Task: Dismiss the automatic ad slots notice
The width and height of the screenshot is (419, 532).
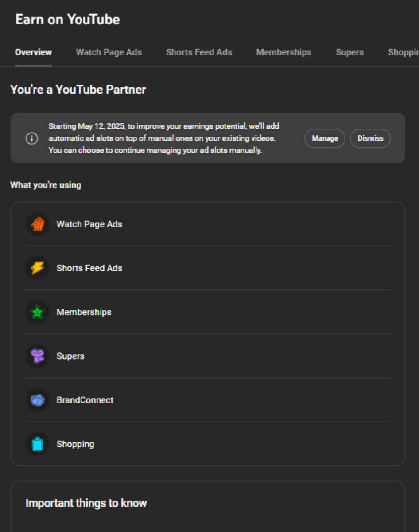Action: (370, 138)
